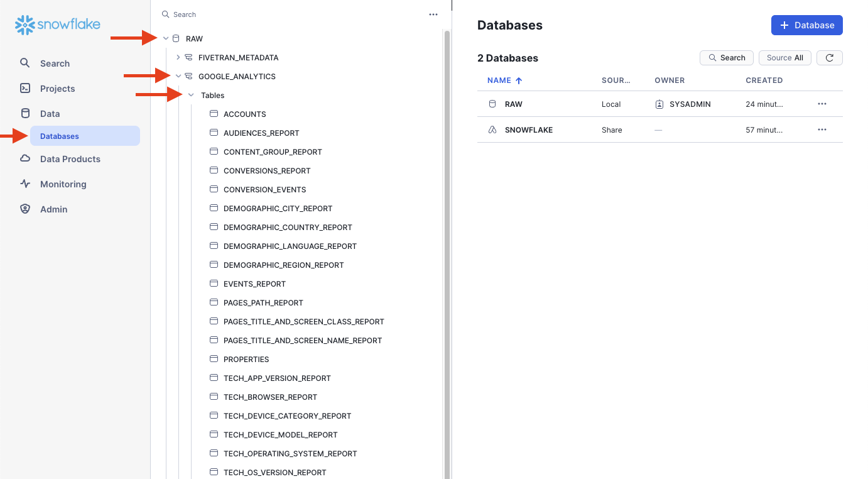Open the DEMOGRAPHIC_COUNTRY_REPORT table
The width and height of the screenshot is (868, 479).
(288, 228)
